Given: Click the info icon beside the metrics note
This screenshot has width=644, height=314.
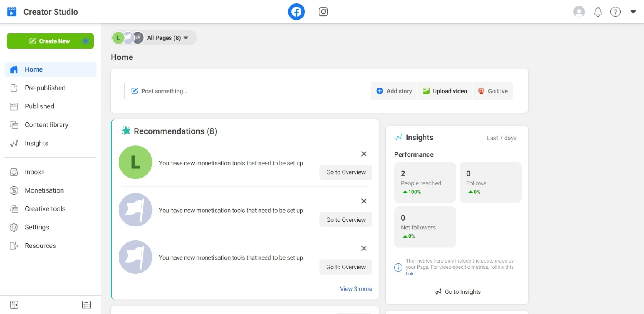Looking at the screenshot, I should click(398, 267).
